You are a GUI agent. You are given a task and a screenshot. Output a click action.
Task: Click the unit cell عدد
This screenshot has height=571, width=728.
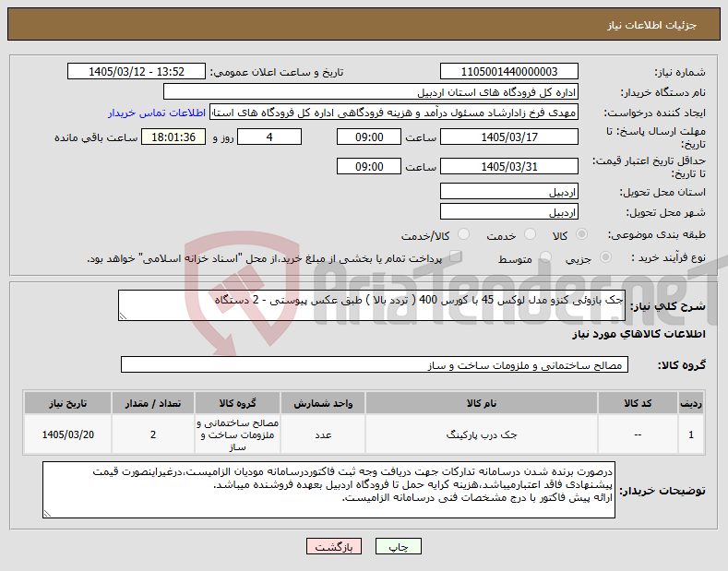click(x=323, y=434)
